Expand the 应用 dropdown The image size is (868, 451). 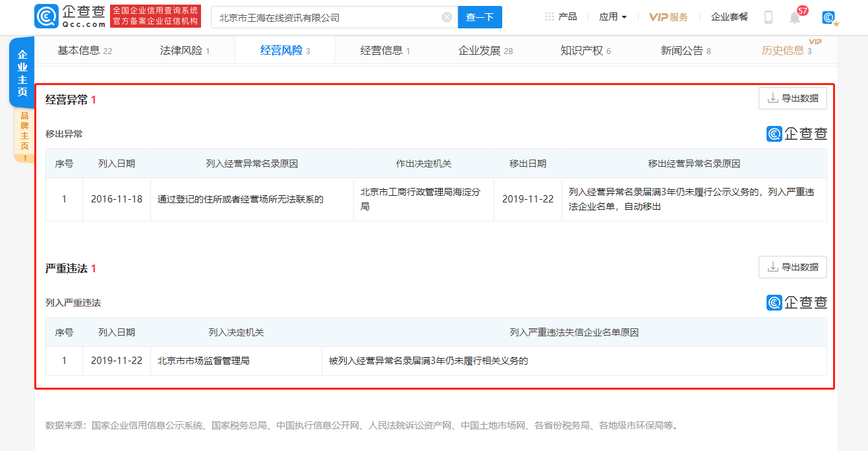[x=613, y=16]
